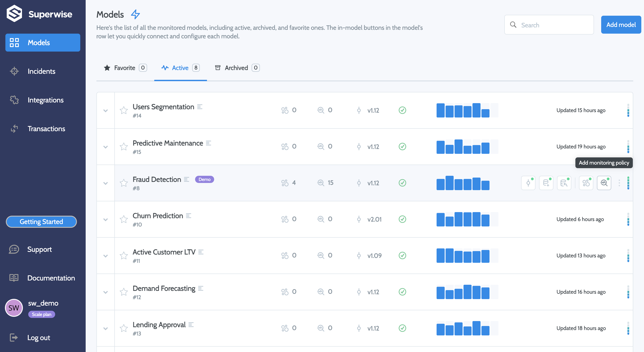Click description lines icon next to Users Segmentation
Viewport: 644px width, 352px height.
[200, 107]
